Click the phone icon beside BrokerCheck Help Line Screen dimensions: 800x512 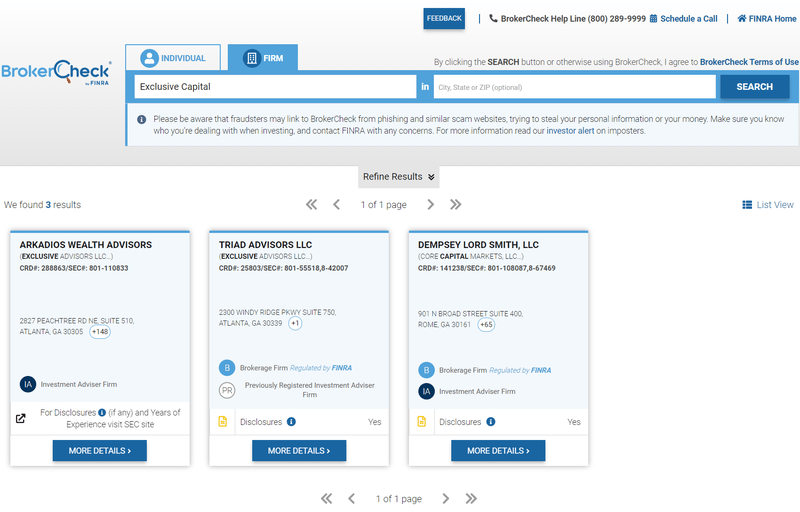pos(493,18)
